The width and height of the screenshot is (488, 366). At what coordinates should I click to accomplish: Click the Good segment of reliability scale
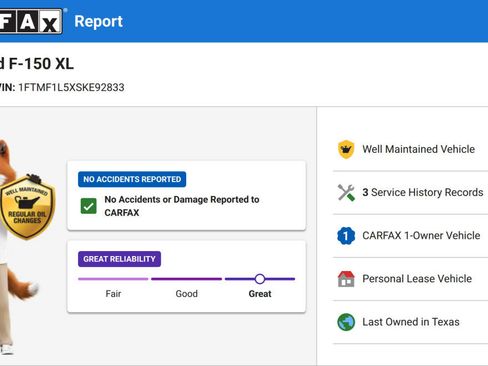pos(186,279)
